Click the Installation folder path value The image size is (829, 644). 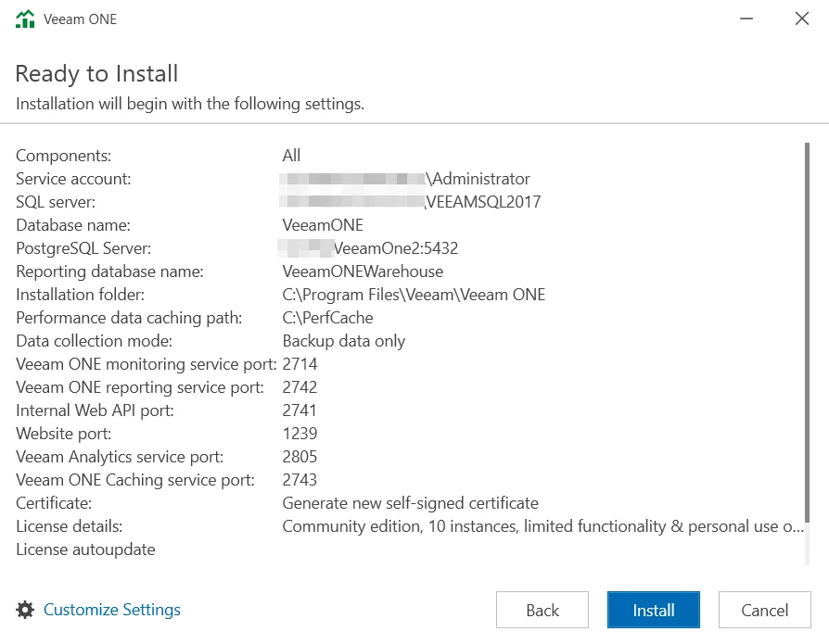(x=414, y=295)
